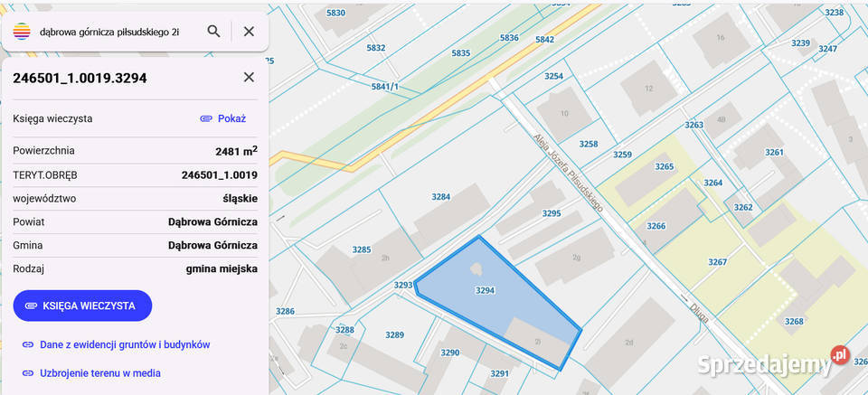Click parcel 3295 on the map
This screenshot has width=868, height=395.
pos(551,213)
